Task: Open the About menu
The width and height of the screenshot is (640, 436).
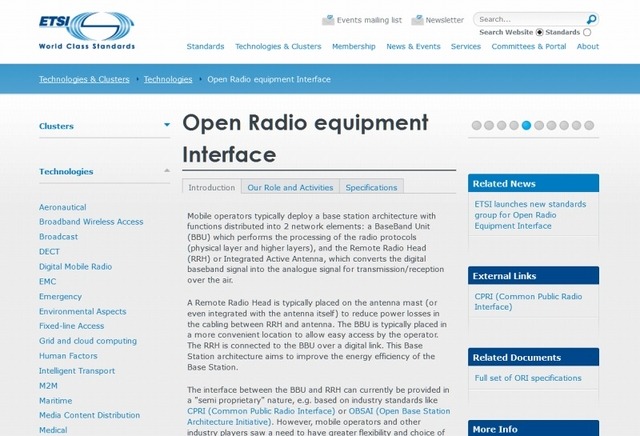Action: 588,47
